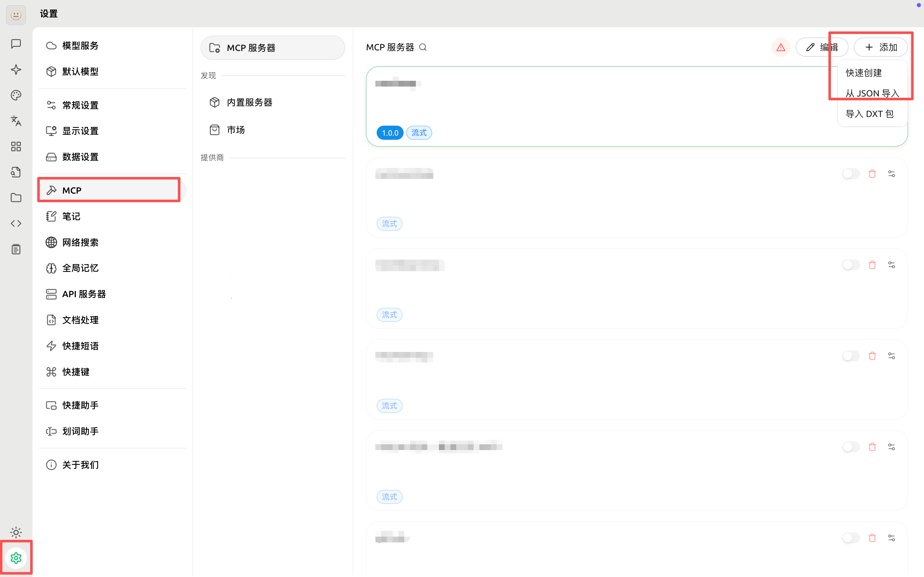This screenshot has width=924, height=577.
Task: Open 网络搜索 settings section
Action: coord(80,242)
